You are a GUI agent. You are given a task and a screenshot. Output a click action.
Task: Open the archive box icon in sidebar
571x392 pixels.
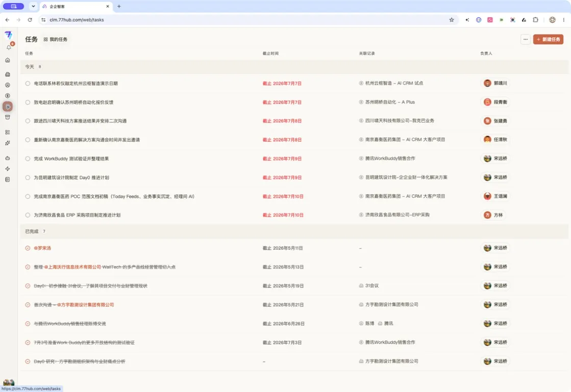click(x=8, y=117)
